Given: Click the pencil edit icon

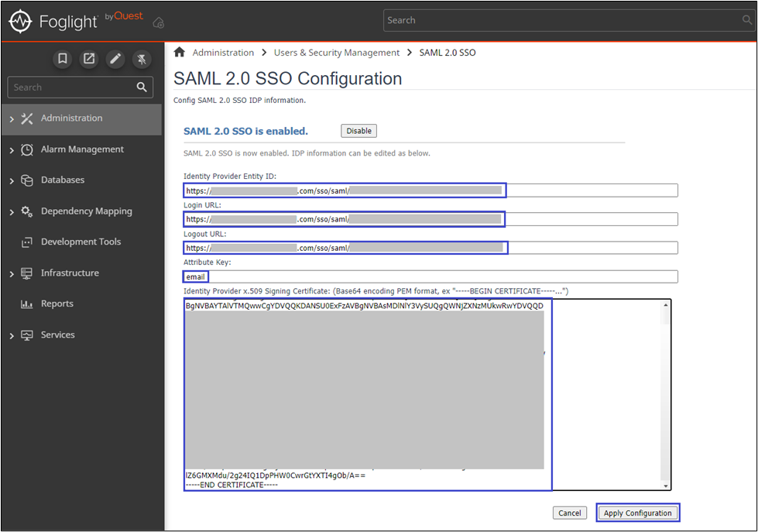Looking at the screenshot, I should [115, 59].
